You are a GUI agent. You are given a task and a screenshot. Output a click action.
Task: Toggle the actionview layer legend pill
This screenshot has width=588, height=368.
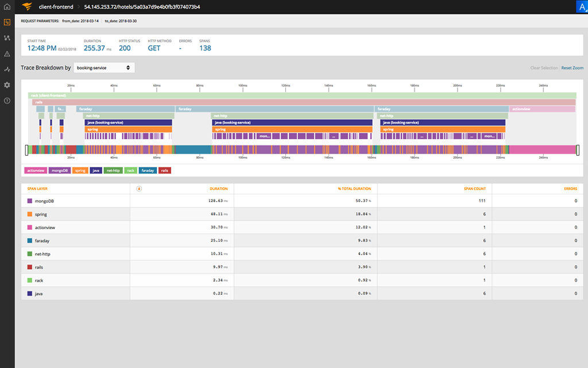coord(35,170)
